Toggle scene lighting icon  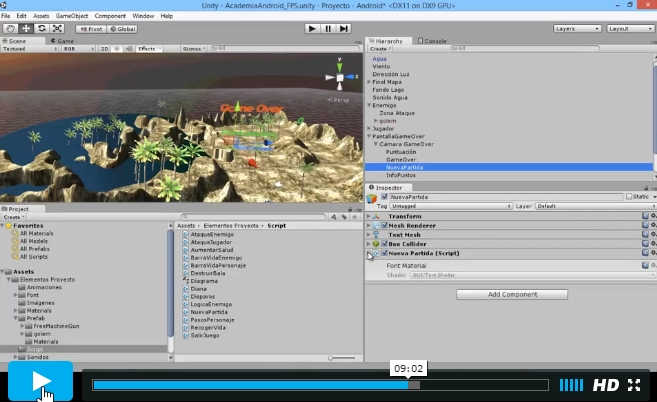(x=117, y=49)
